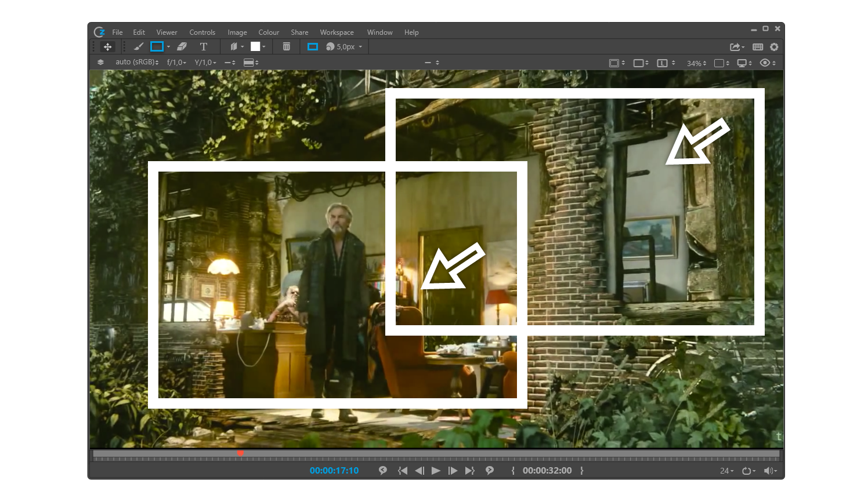Click the centered dash stepper in toolbar

(432, 63)
